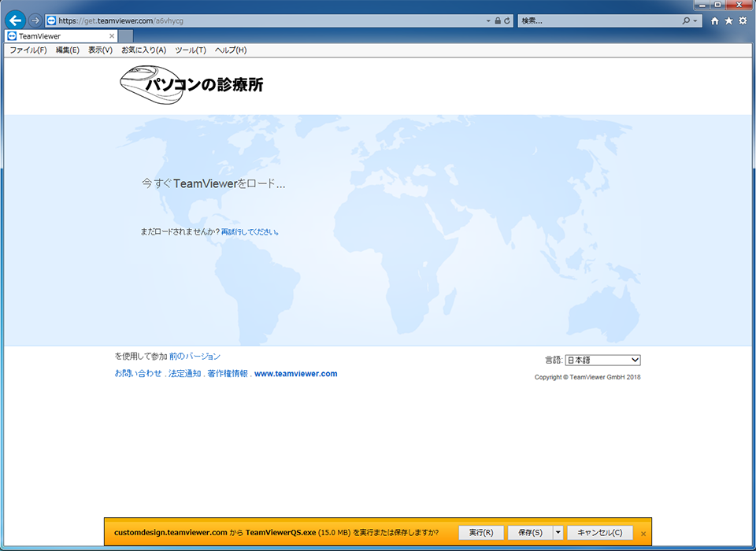Click the Copyright © TeamViewer GmbH 2018 text
Screen dimensions: 756x551
(x=587, y=378)
